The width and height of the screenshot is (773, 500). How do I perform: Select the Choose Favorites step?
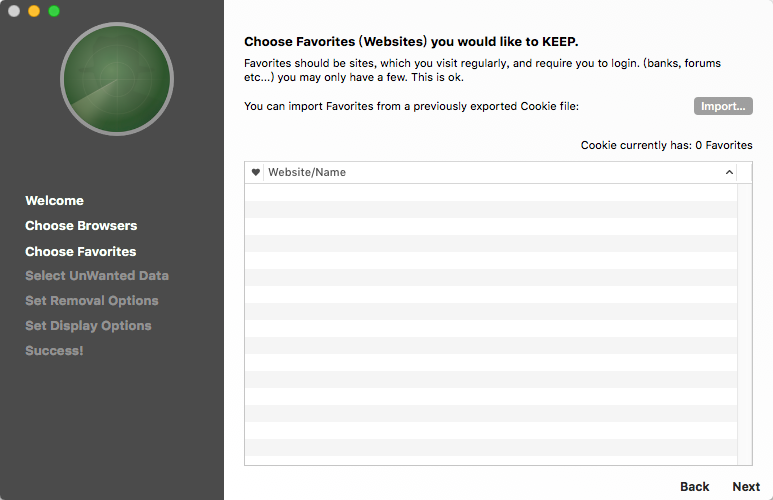point(81,251)
